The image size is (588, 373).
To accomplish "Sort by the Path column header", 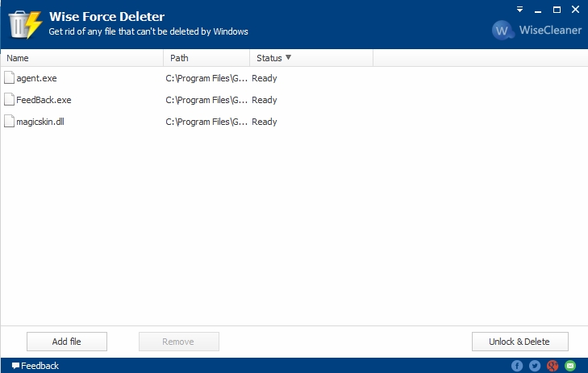I will pos(206,58).
